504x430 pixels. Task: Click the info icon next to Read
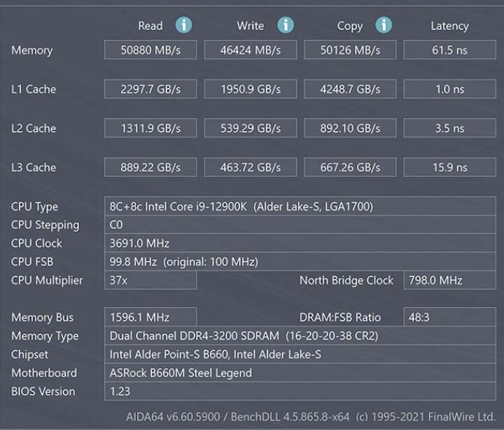(184, 25)
